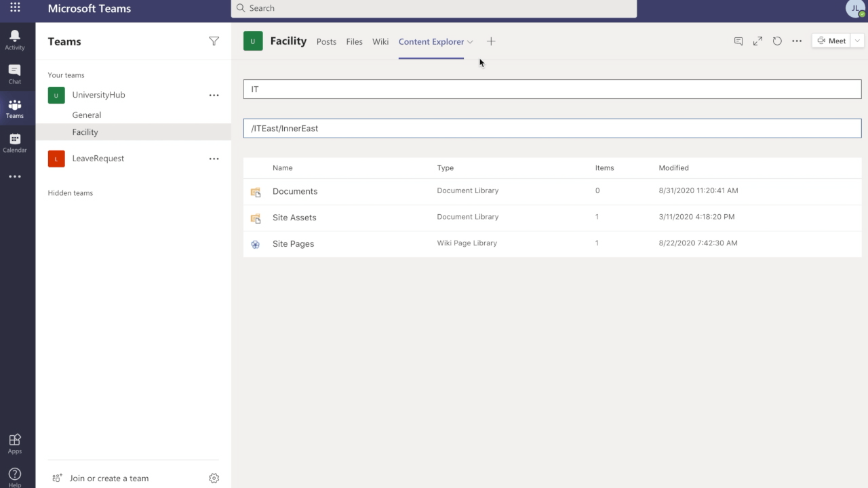Open Site Assets library link
Screen dimensions: 868x488
pyautogui.click(x=294, y=218)
